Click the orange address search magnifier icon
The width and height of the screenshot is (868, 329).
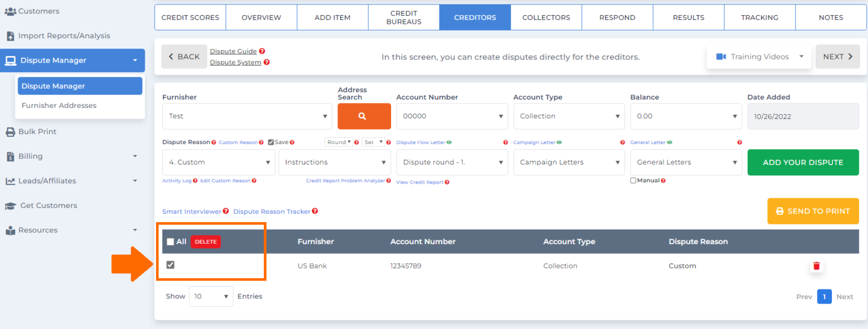tap(364, 116)
